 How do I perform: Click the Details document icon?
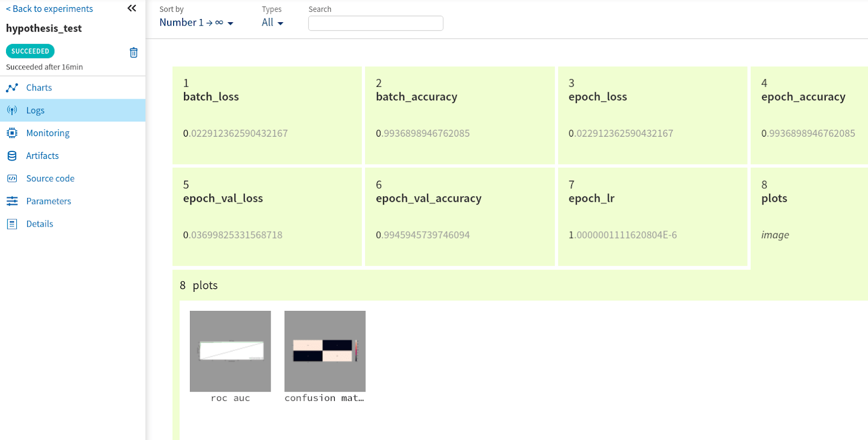click(x=12, y=224)
